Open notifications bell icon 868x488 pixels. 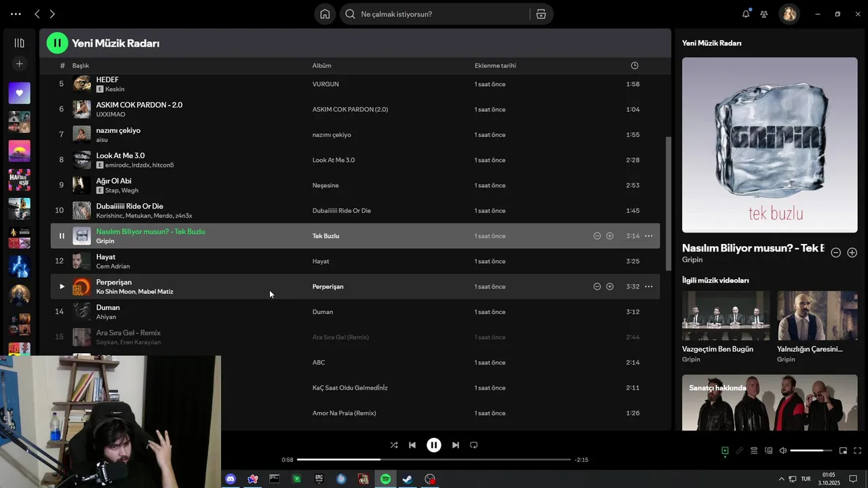[x=746, y=14]
